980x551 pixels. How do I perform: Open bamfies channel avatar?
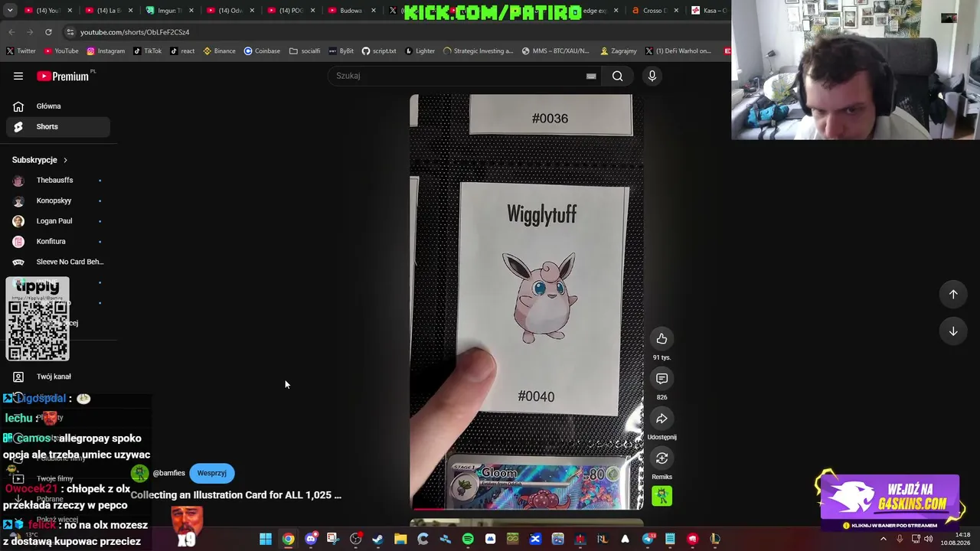point(139,473)
